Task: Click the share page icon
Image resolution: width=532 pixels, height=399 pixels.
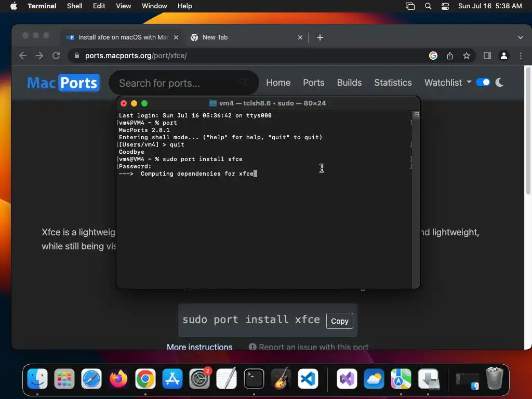Action: 450,56
